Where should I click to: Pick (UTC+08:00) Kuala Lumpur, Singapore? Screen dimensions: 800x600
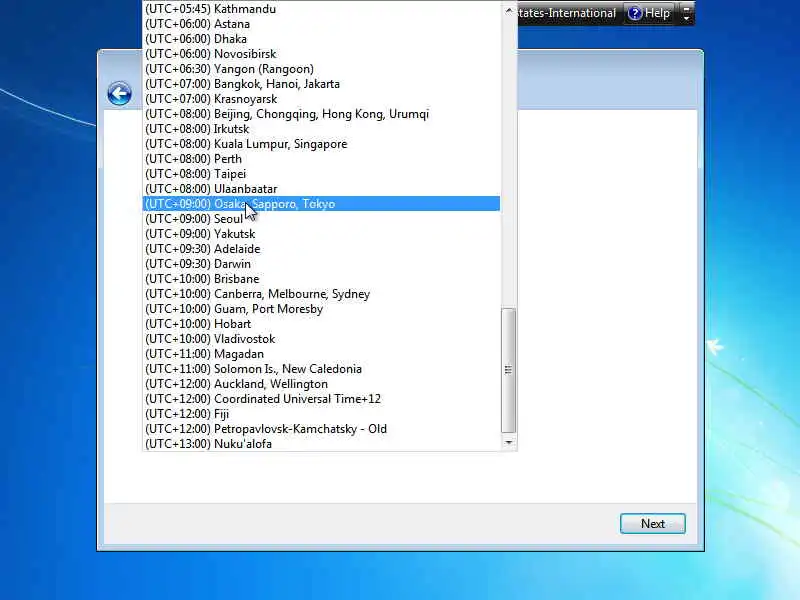321,144
